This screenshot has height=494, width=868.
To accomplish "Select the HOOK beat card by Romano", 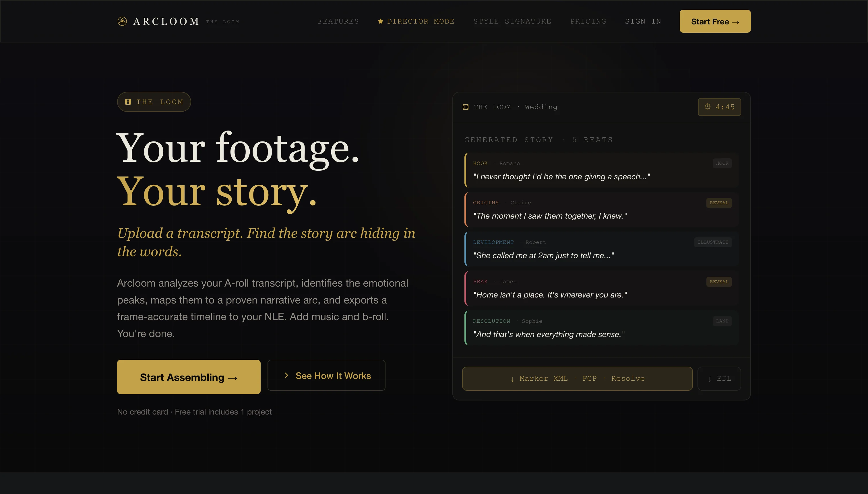I will click(x=601, y=170).
